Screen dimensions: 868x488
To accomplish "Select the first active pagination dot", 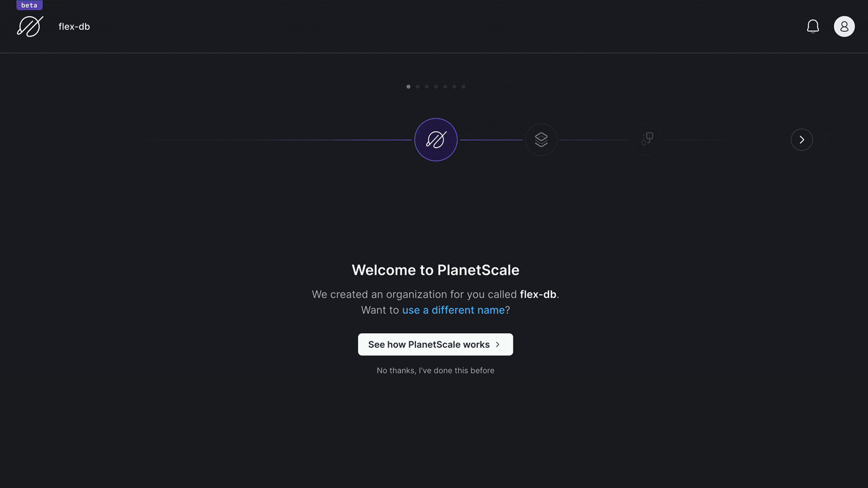I will coord(408,87).
